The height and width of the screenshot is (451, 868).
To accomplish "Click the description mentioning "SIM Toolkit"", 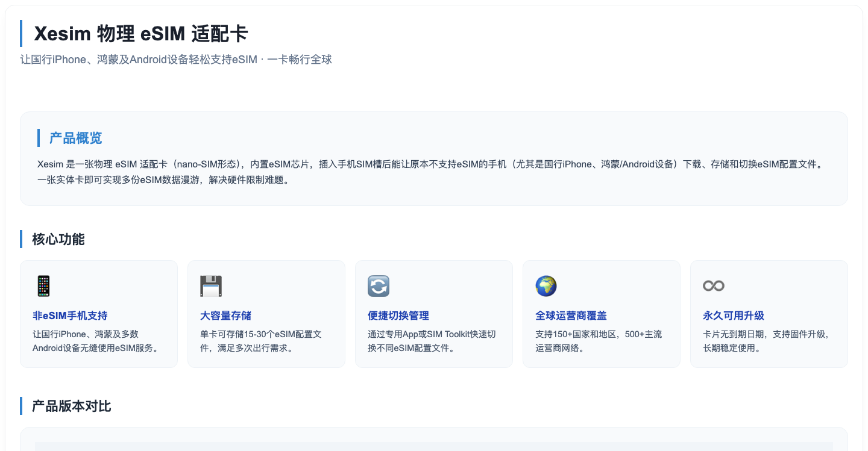I will coord(432,341).
